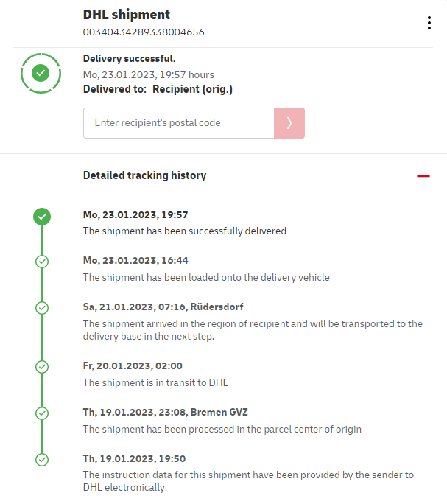This screenshot has height=504, width=447.
Task: Submit postal code with the arrow button
Action: coord(289,123)
